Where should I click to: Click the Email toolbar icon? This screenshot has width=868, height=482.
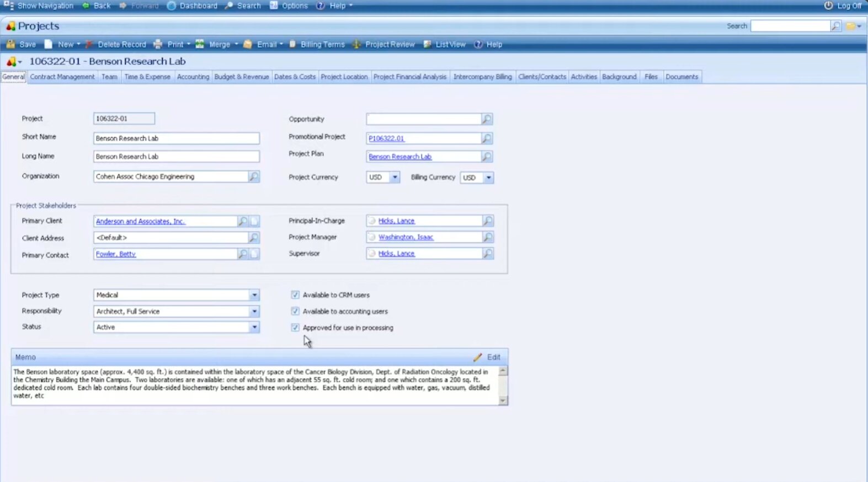coord(248,44)
